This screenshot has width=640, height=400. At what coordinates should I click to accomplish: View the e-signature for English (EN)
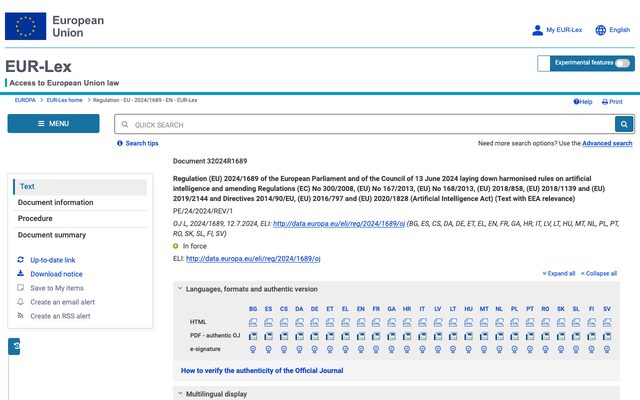coord(360,349)
